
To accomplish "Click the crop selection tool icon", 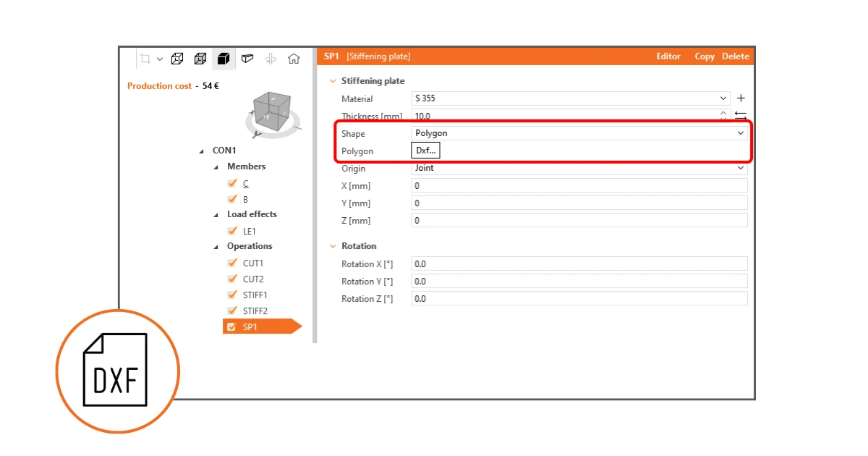I will coord(145,59).
